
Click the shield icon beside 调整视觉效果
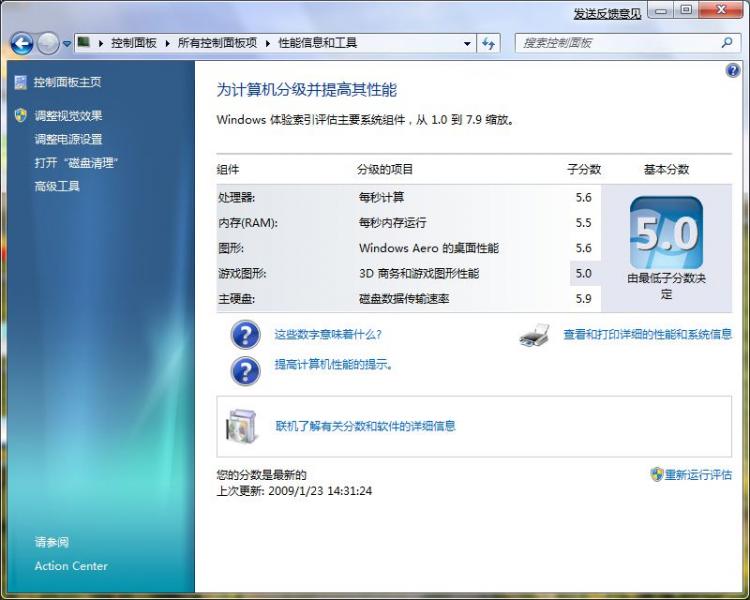pos(21,115)
